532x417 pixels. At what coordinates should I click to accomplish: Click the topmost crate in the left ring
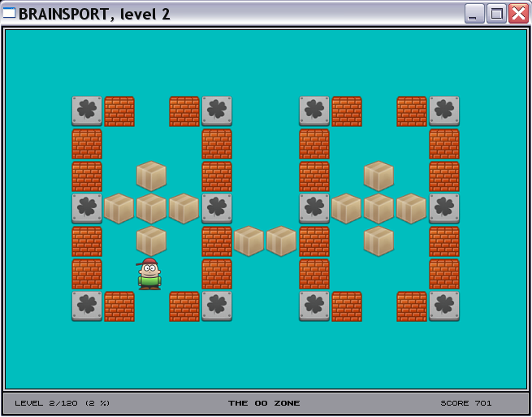point(151,176)
